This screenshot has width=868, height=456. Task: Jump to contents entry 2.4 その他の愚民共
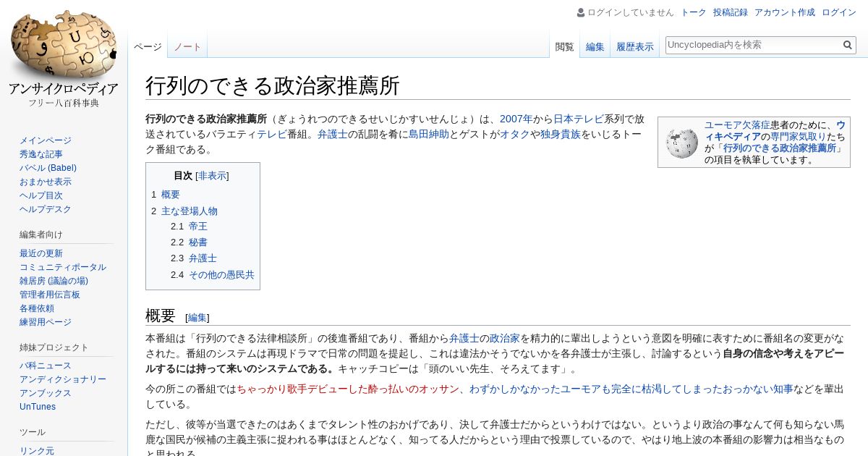tap(213, 275)
